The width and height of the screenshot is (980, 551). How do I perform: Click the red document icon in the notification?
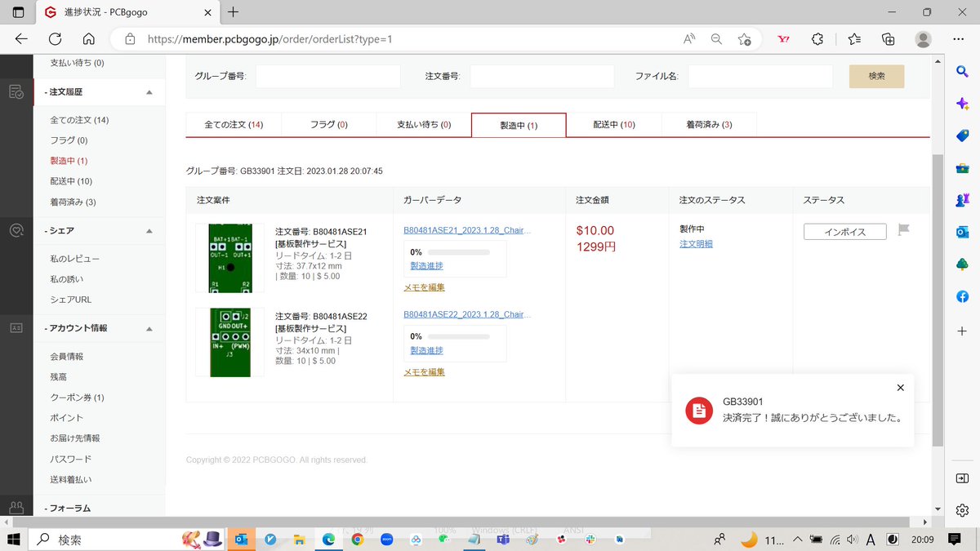[x=698, y=411]
